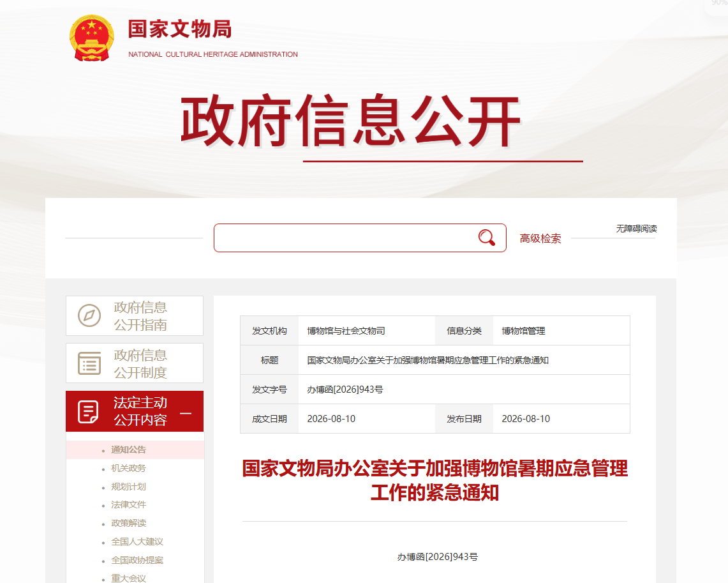Select 全国人大建议 in the sidebar
This screenshot has height=583, width=728.
tap(137, 541)
